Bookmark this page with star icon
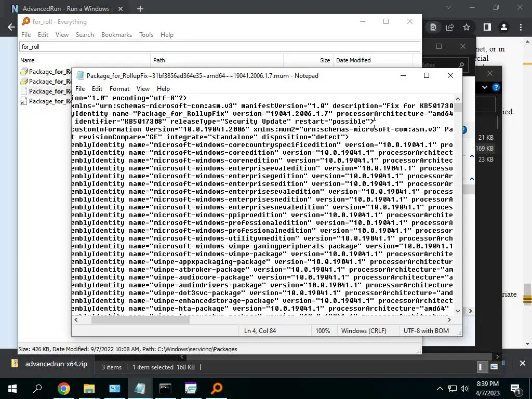 point(467,27)
